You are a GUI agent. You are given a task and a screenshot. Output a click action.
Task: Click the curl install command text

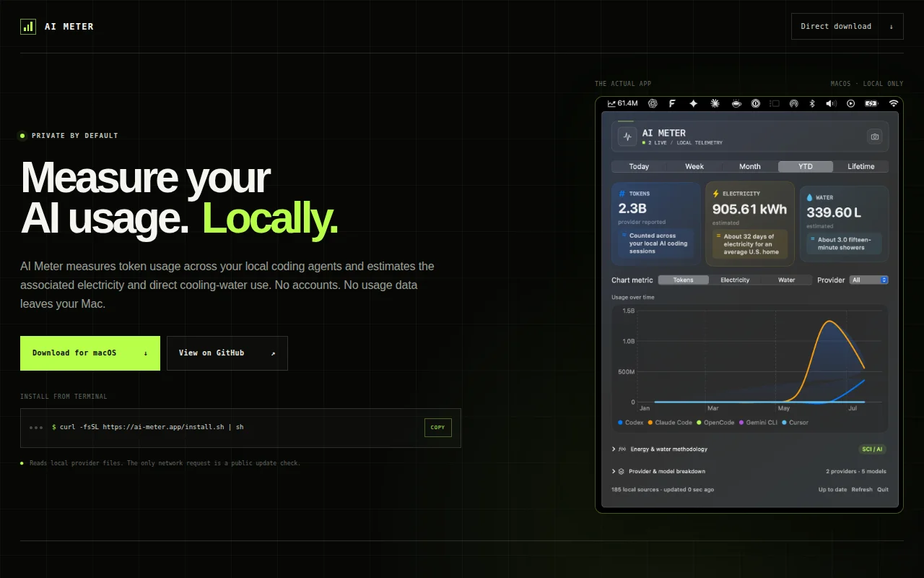(148, 427)
